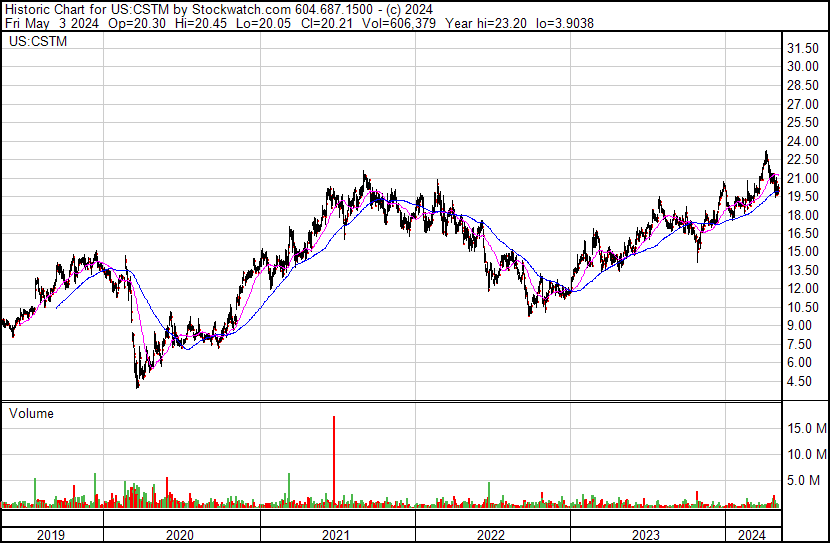Click the Volume panel label
Viewport: 830px width, 543px height.
click(31, 413)
